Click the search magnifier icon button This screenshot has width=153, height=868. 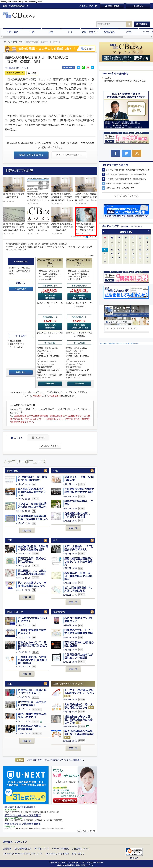pos(129,24)
